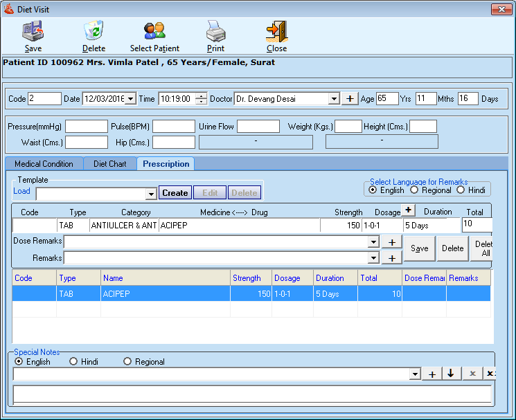Expand the Doctor dropdown list
The height and width of the screenshot is (420, 516).
(x=333, y=99)
